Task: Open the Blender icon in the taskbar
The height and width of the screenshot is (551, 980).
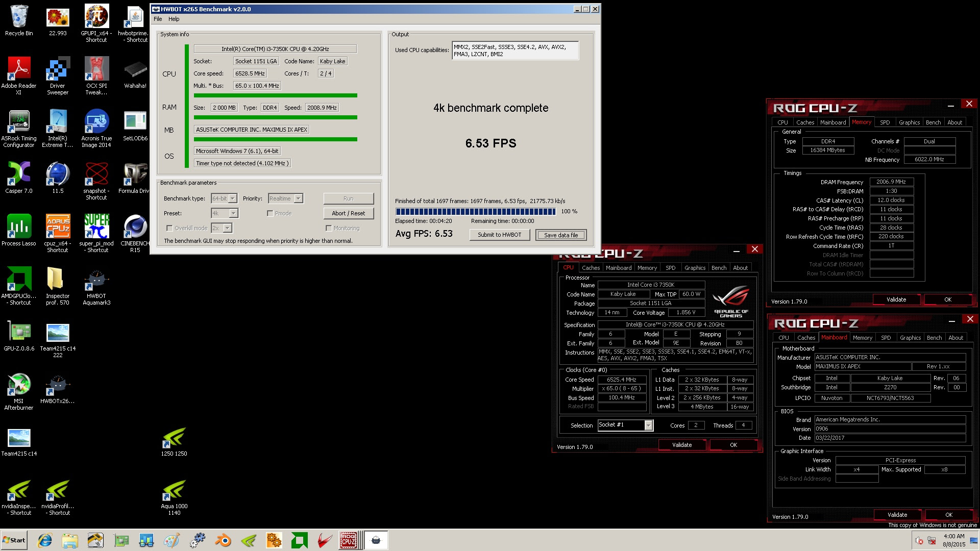Action: pos(223,540)
